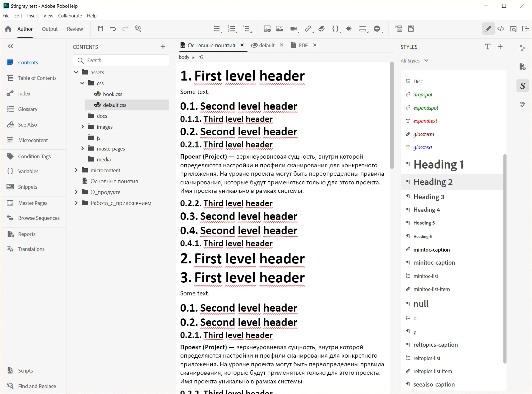Click the Search field in Contents
Image resolution: width=532 pixels, height=394 pixels.
click(x=121, y=61)
